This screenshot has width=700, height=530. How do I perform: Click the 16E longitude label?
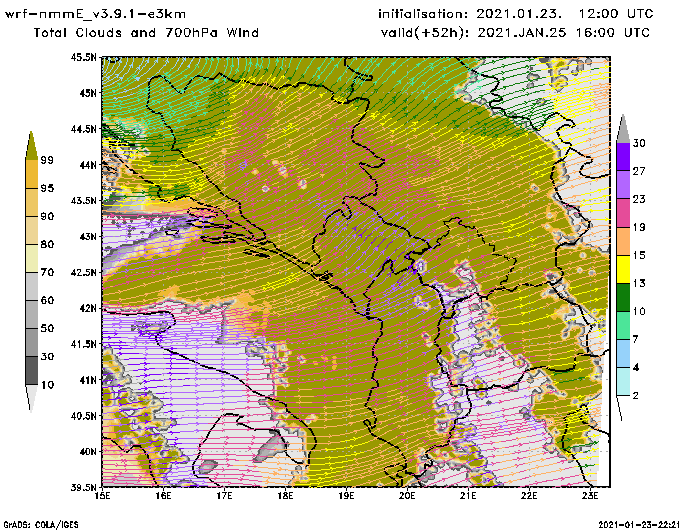coord(163,496)
